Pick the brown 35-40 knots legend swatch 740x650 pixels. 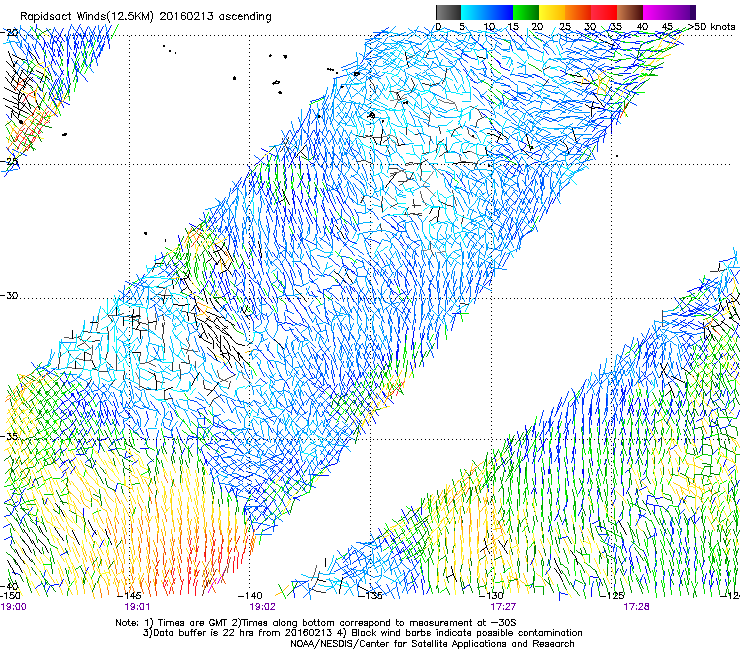630,13
